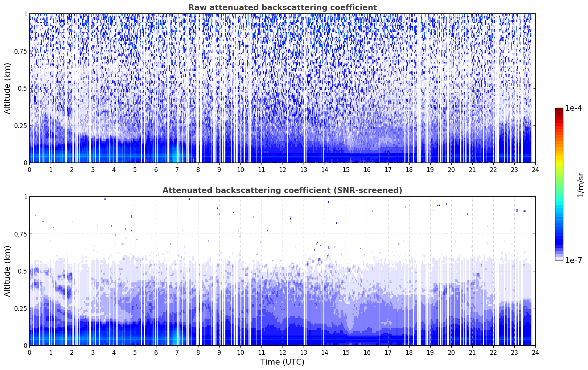Image resolution: width=588 pixels, height=370 pixels.
Task: Click the "1e-7" colorbar minimum label
Action: pos(574,260)
